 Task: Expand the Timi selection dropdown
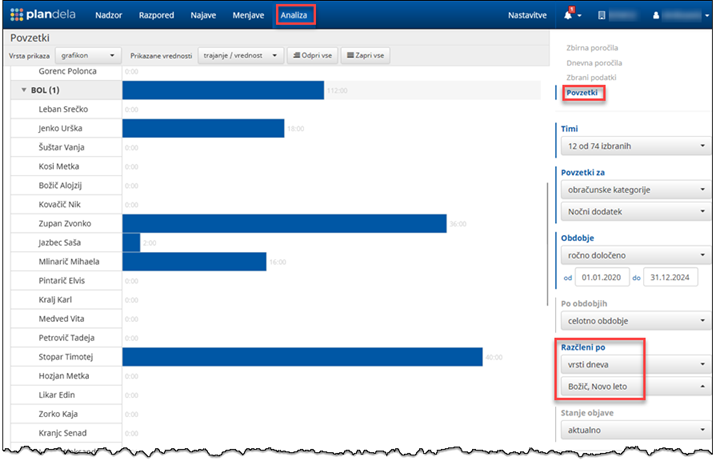632,146
